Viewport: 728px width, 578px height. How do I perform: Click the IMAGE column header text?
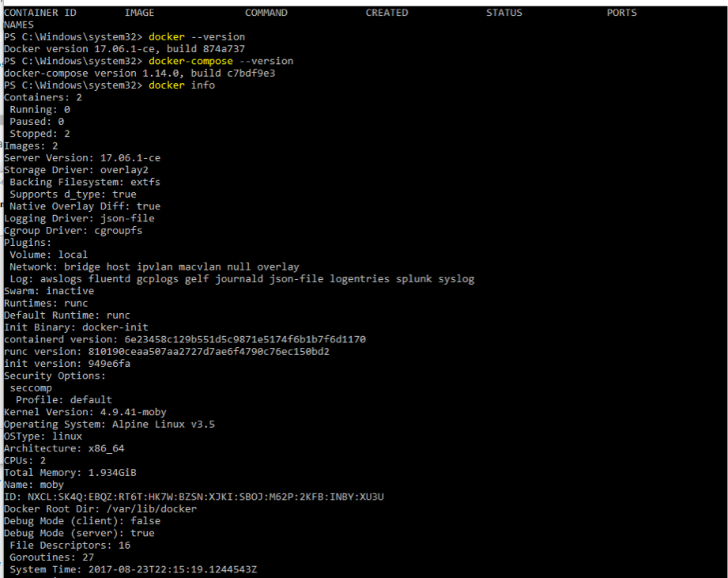[140, 13]
